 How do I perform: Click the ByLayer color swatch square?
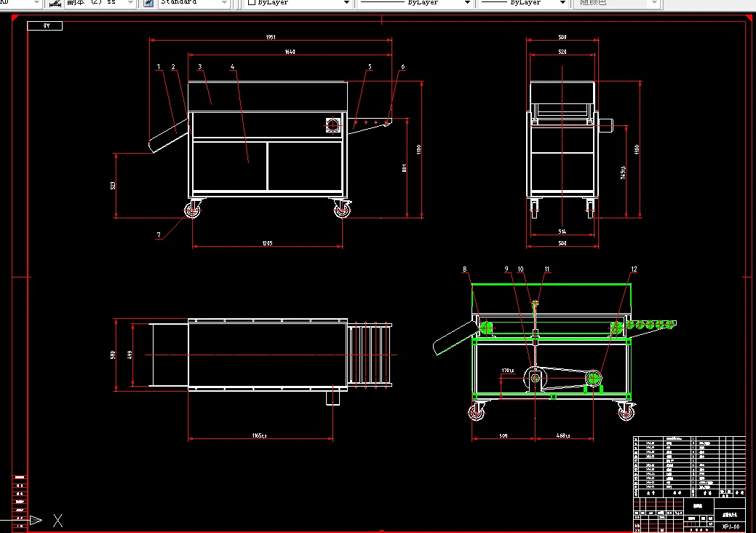[x=251, y=2]
